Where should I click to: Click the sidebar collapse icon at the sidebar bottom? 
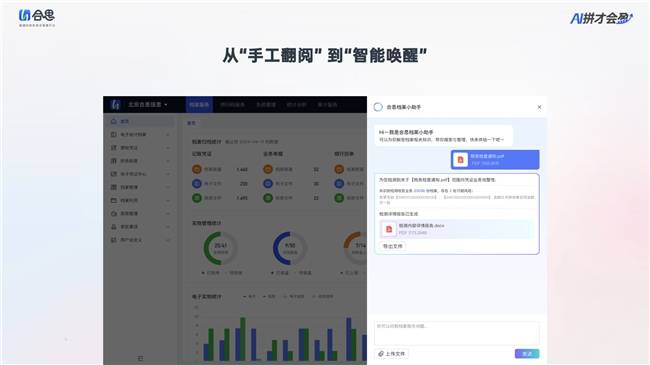click(140, 358)
